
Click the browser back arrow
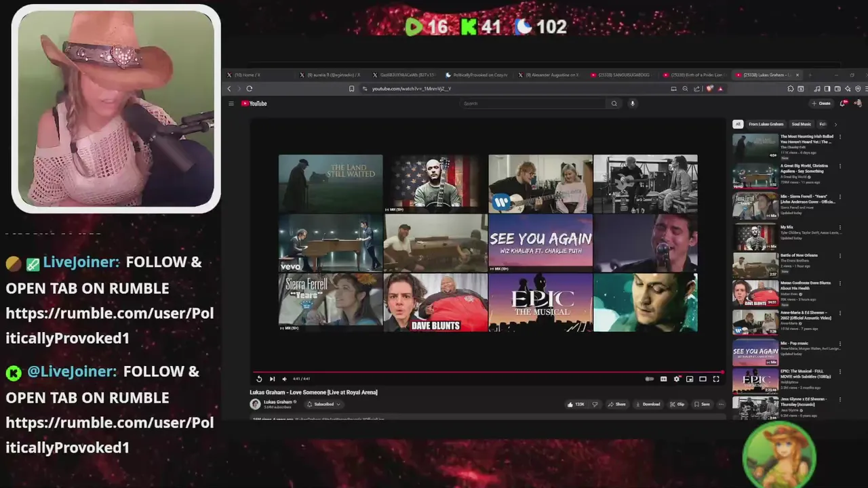[x=229, y=89]
